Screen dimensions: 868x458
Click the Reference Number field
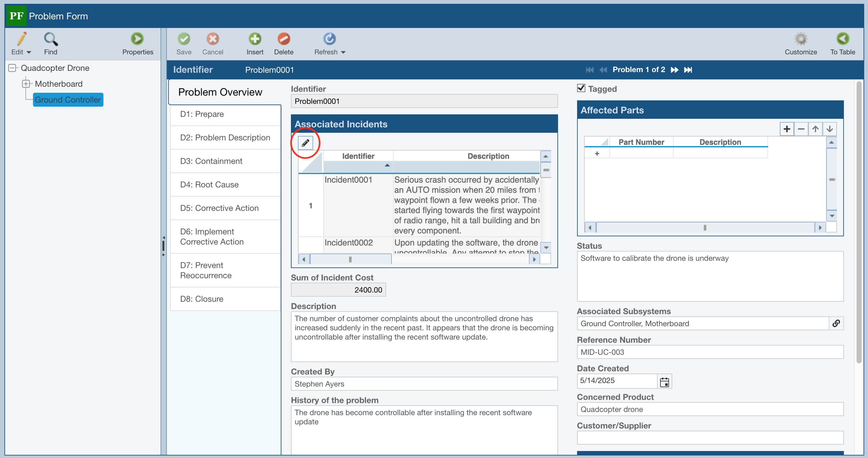[710, 352]
